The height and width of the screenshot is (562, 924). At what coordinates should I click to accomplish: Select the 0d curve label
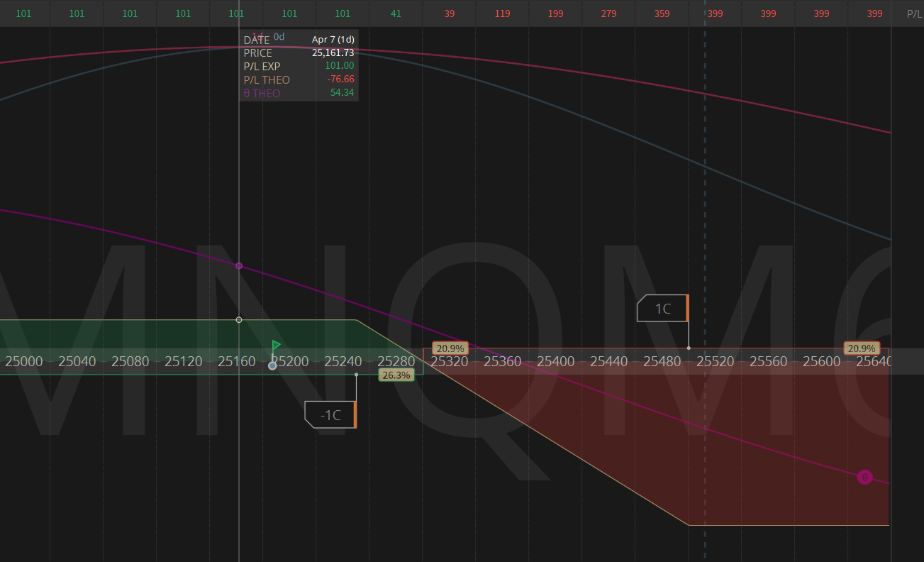pyautogui.click(x=279, y=37)
